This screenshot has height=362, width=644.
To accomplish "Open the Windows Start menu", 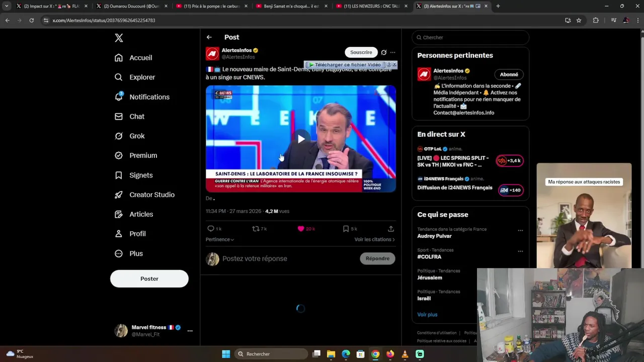I will click(x=226, y=354).
